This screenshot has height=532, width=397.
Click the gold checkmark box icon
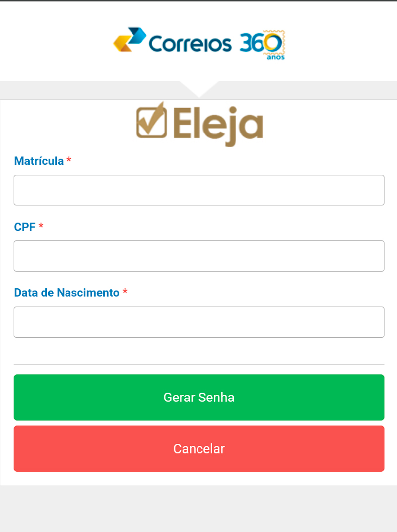click(152, 121)
